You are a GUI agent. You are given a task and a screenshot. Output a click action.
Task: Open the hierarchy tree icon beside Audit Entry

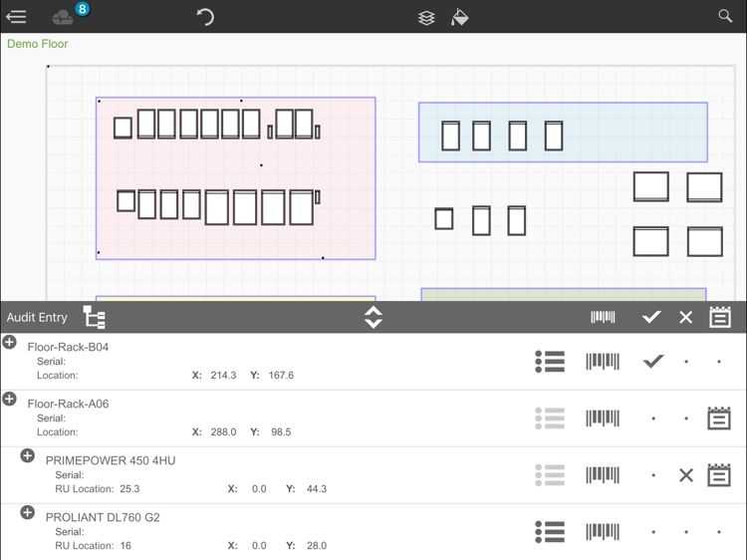coord(94,318)
